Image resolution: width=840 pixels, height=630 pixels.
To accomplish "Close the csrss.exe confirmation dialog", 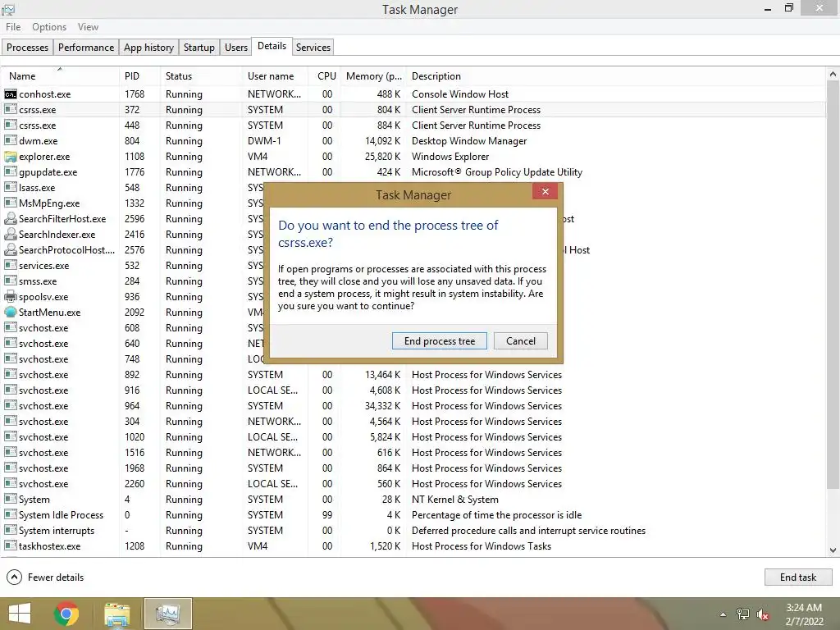I will tap(545, 192).
